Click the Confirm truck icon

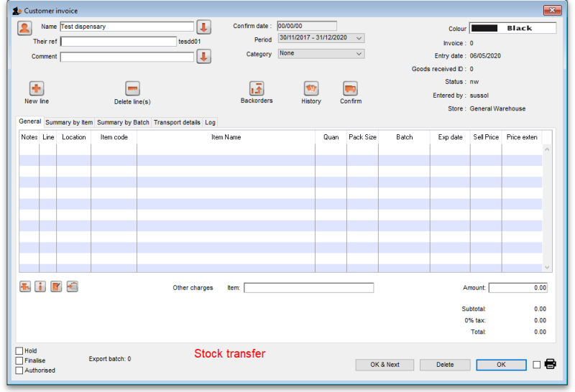tap(350, 88)
